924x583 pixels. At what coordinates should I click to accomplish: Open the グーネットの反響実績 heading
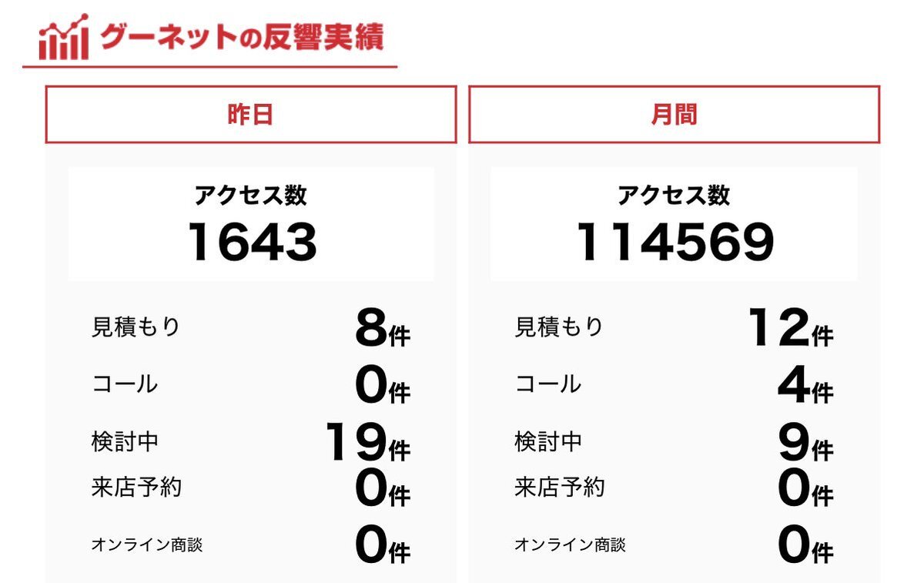pyautogui.click(x=241, y=37)
